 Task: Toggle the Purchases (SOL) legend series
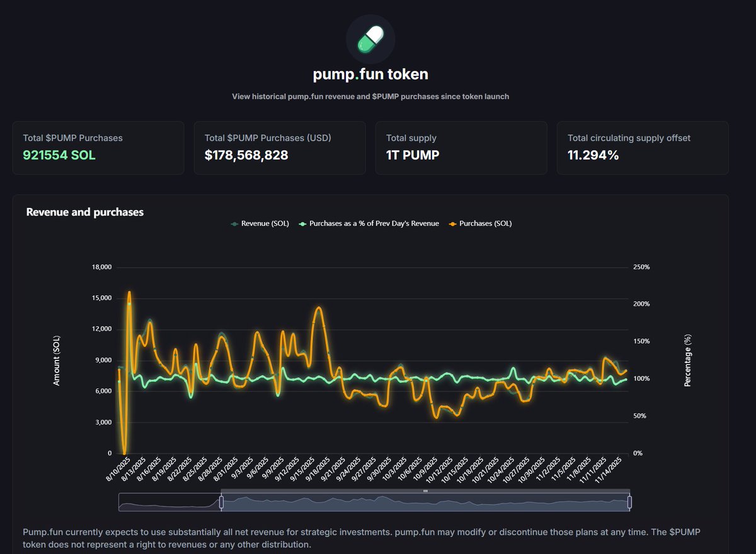click(480, 223)
